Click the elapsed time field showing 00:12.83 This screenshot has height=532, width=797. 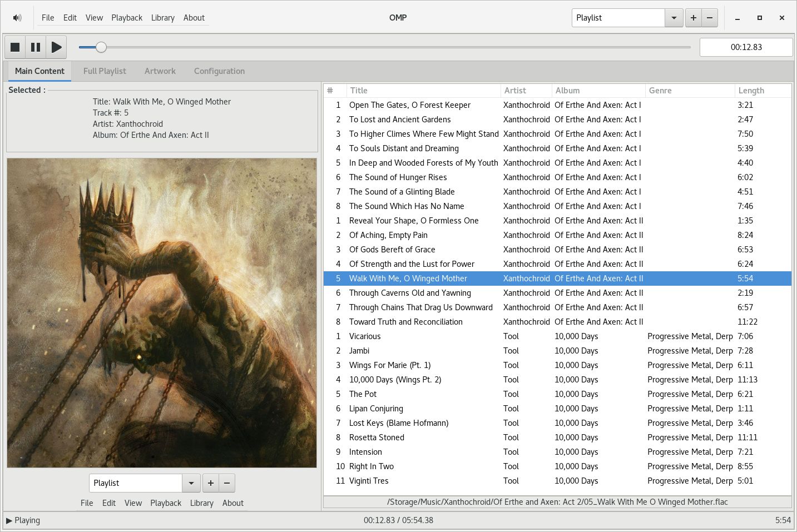pos(746,47)
